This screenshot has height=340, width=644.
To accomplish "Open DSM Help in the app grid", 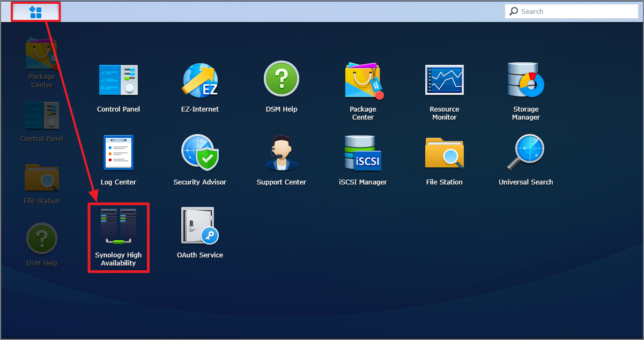I will point(282,79).
